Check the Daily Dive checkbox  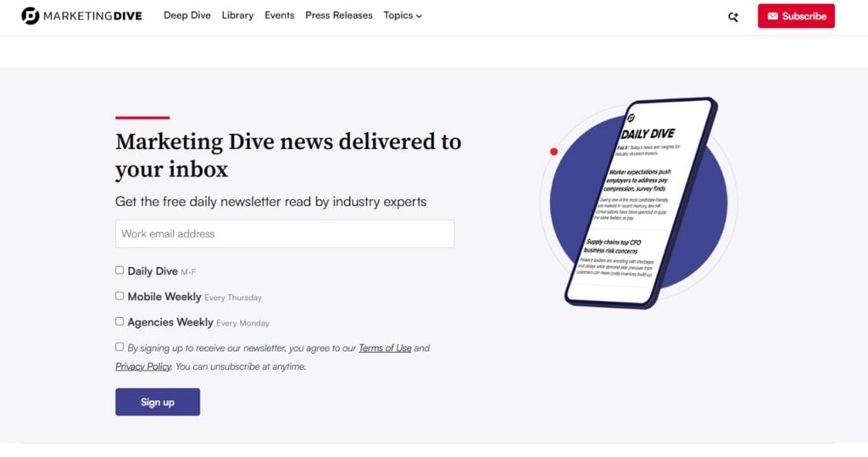pyautogui.click(x=120, y=270)
